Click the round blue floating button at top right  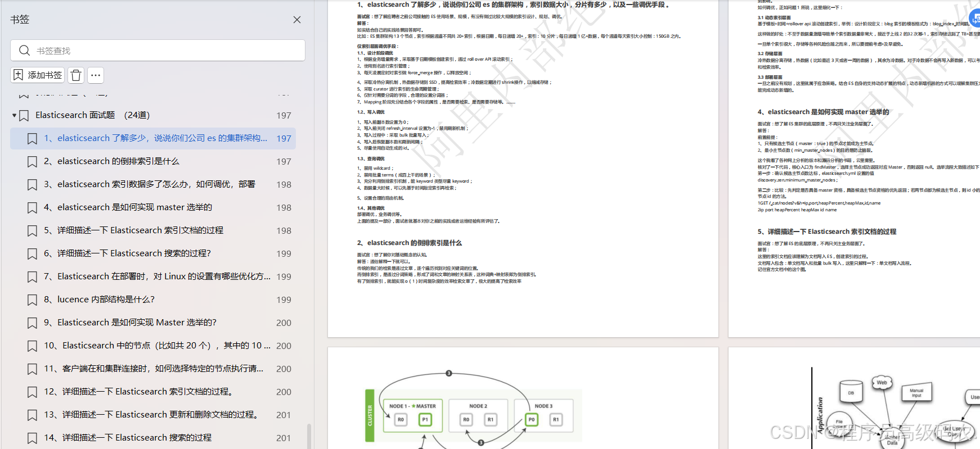tap(975, 19)
